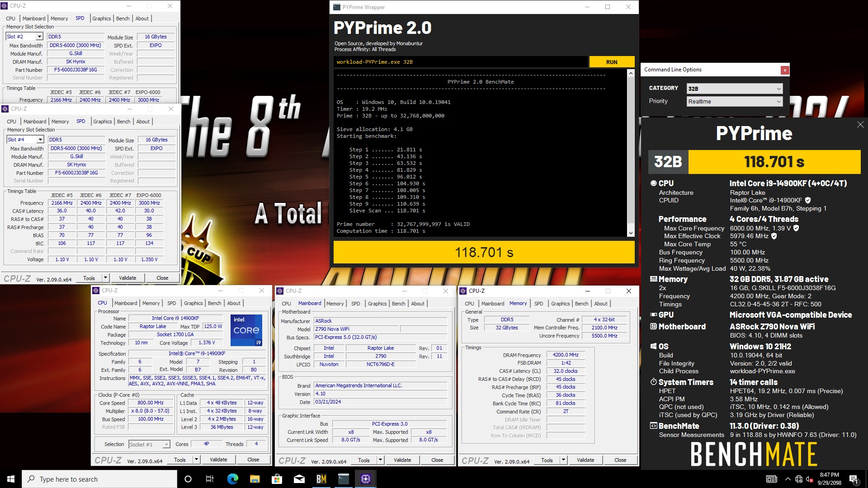Screen dimensions: 868x488
Task: Open muted volume tray icon
Action: click(x=810, y=479)
